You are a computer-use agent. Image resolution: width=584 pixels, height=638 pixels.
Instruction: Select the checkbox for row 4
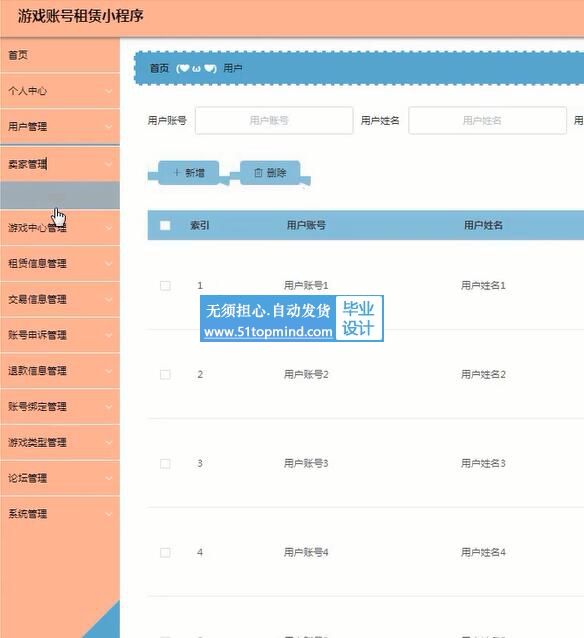(165, 553)
